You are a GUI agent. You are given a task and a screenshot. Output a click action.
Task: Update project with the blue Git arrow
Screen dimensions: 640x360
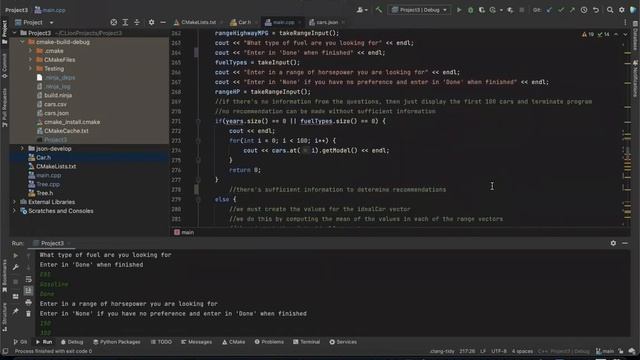tap(549, 10)
